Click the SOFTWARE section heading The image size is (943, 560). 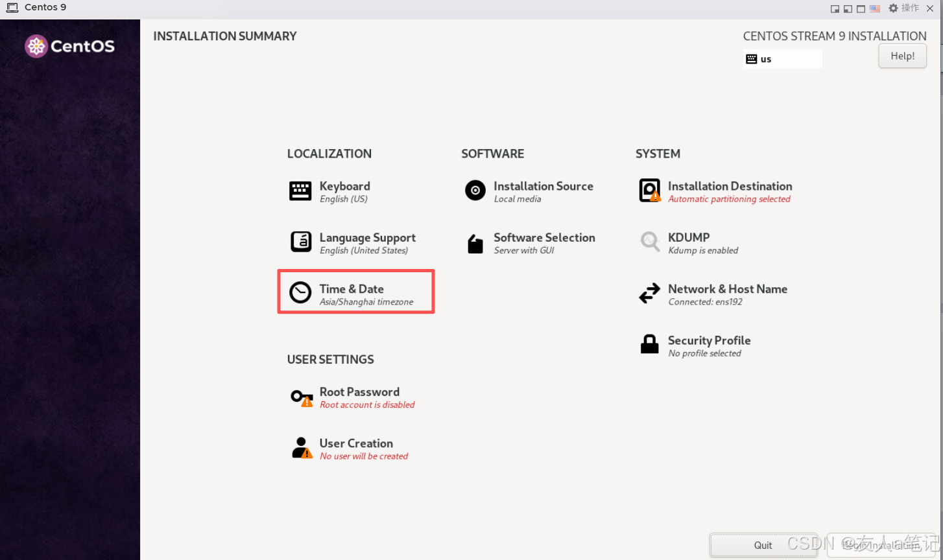point(493,154)
